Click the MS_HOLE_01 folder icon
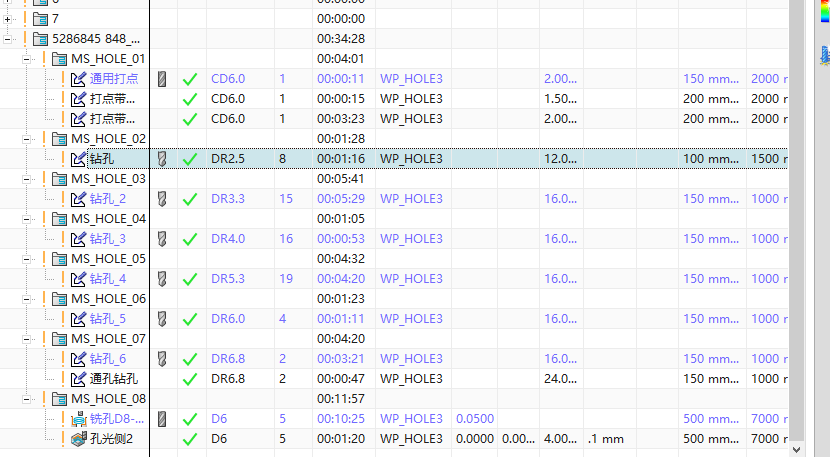Viewport: 830px width, 457px height. 59,59
